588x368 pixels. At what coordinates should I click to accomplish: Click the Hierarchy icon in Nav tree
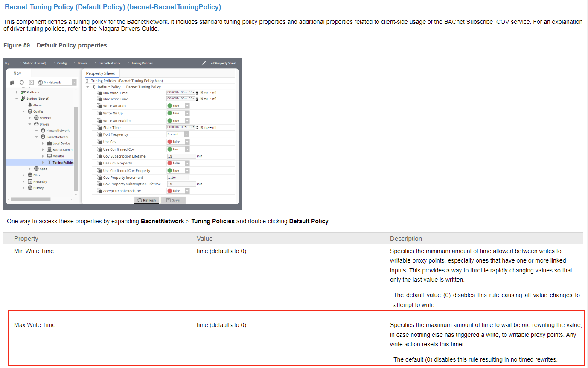tap(30, 181)
